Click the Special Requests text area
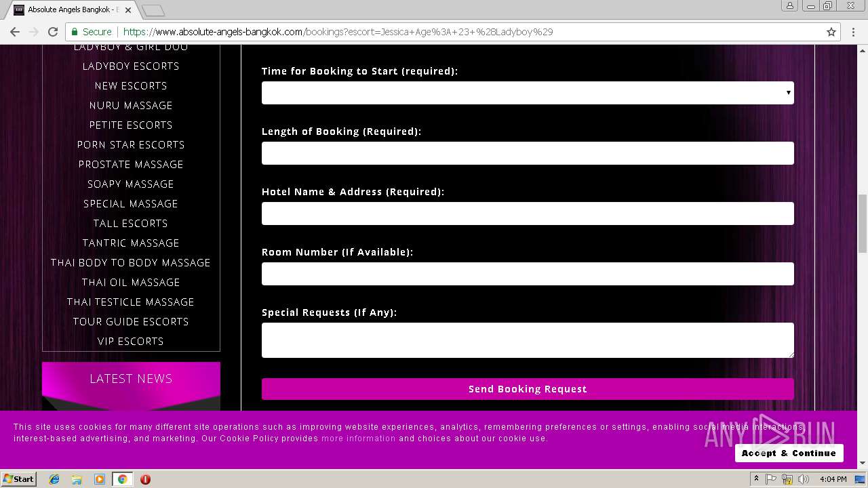868x488 pixels. click(x=528, y=340)
